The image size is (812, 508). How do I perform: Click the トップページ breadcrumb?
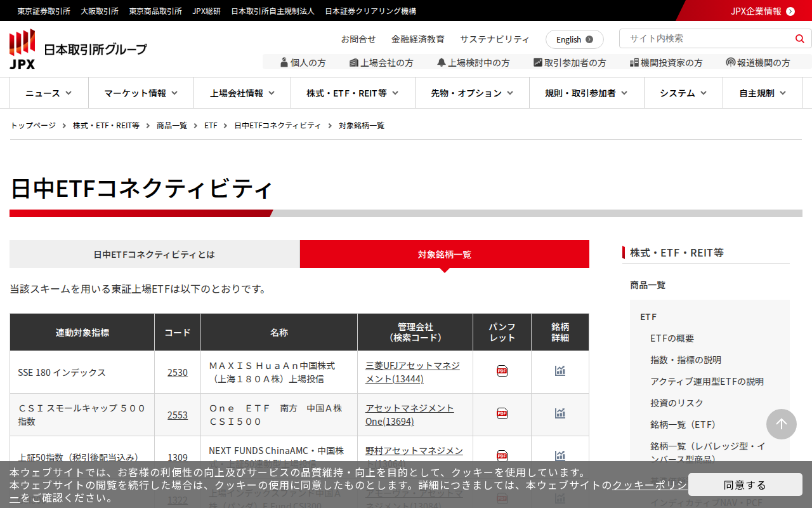tap(33, 125)
